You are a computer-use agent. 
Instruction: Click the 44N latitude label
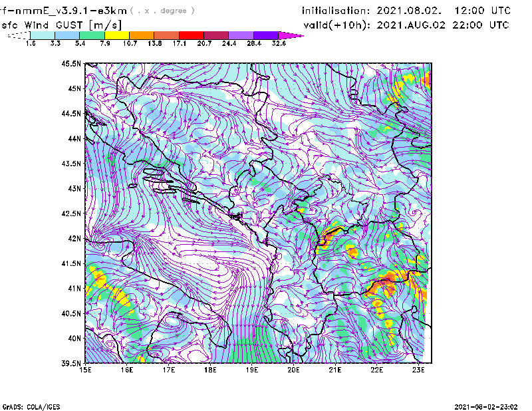pyautogui.click(x=74, y=138)
